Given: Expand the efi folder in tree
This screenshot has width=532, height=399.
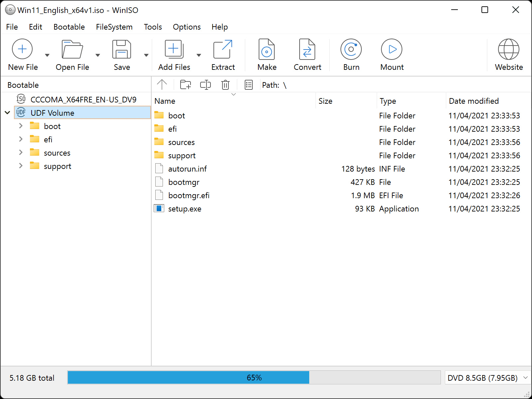Looking at the screenshot, I should pyautogui.click(x=21, y=139).
